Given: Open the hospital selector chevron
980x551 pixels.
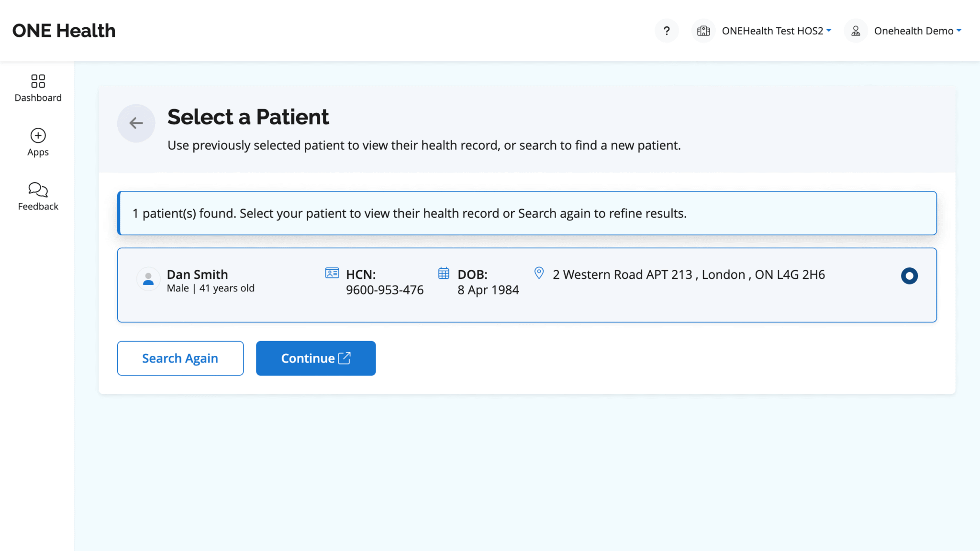Looking at the screenshot, I should [x=829, y=30].
